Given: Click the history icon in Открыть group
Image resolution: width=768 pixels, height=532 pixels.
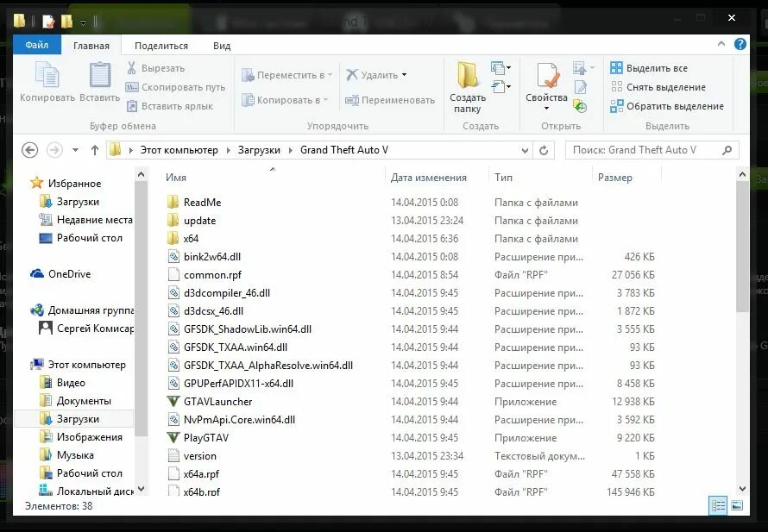Looking at the screenshot, I should (581, 106).
